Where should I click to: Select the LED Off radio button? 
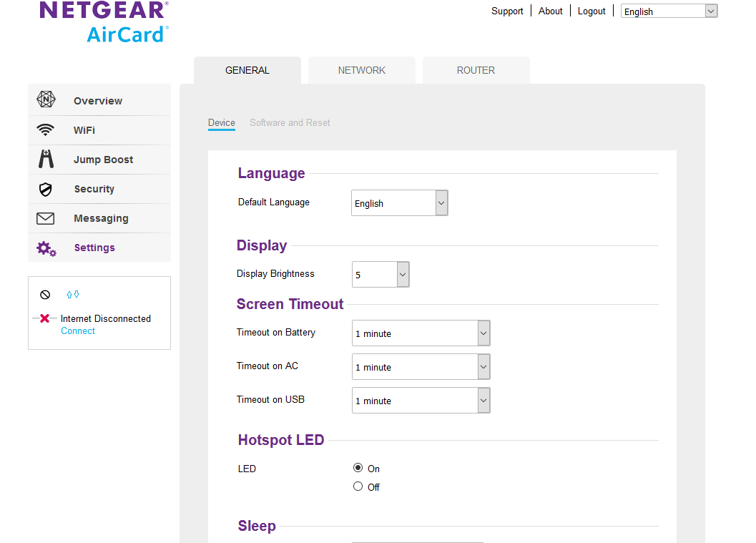[358, 486]
